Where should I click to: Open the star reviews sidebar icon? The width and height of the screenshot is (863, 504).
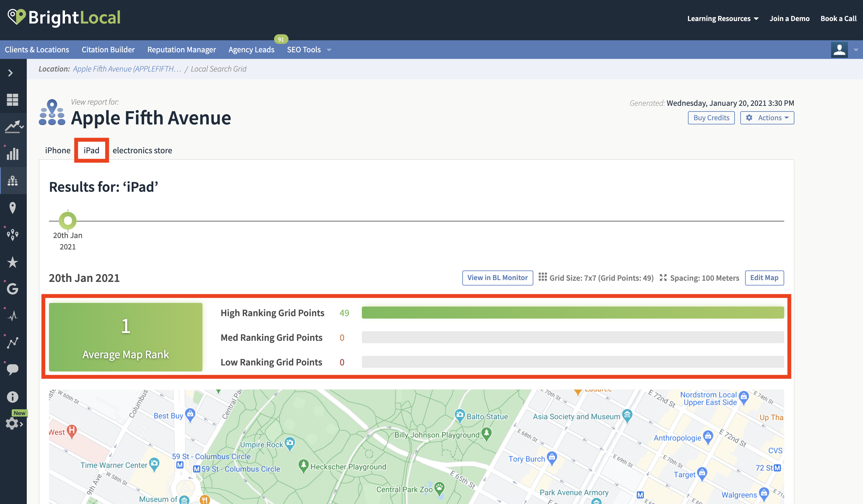pos(13,262)
